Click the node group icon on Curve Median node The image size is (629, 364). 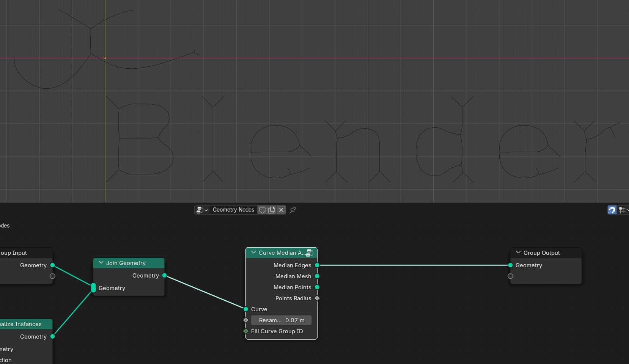point(310,253)
